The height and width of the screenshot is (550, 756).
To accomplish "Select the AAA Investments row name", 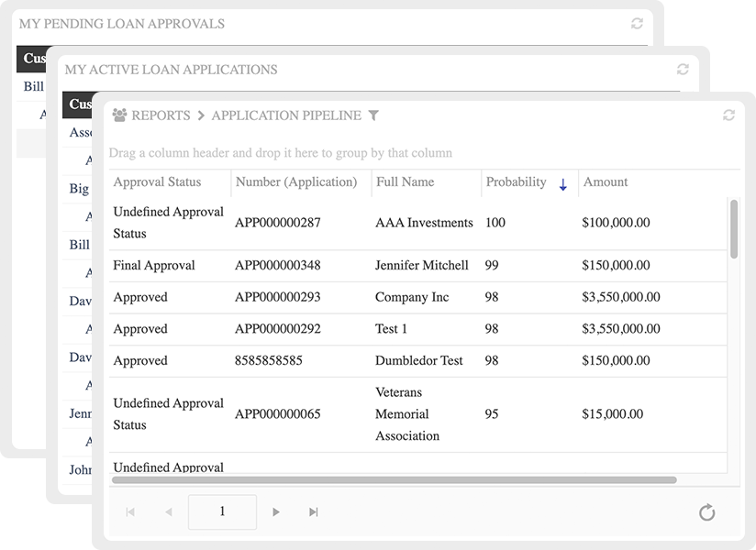I will (424, 223).
